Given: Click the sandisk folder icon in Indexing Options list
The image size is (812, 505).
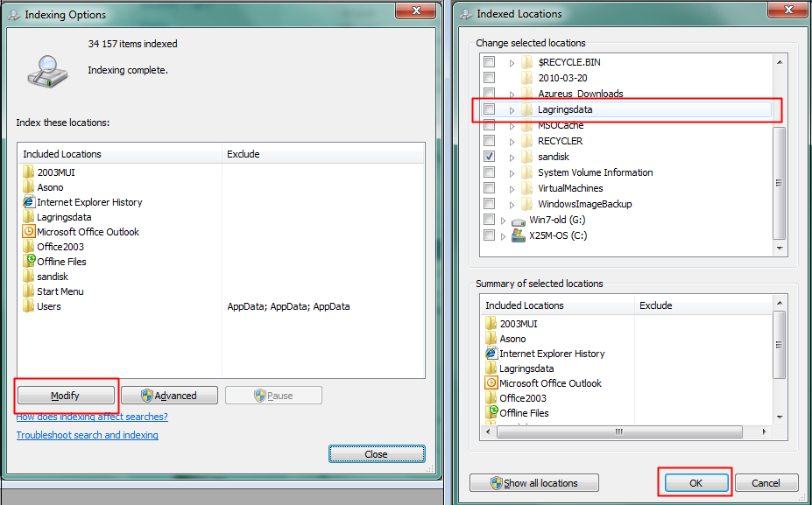Looking at the screenshot, I should click(x=29, y=277).
